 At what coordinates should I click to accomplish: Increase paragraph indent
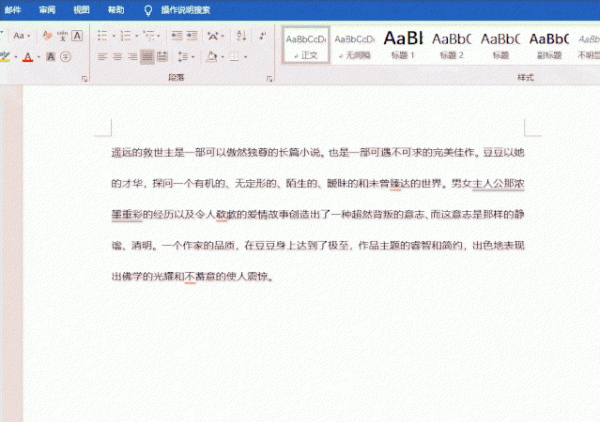tap(192, 36)
